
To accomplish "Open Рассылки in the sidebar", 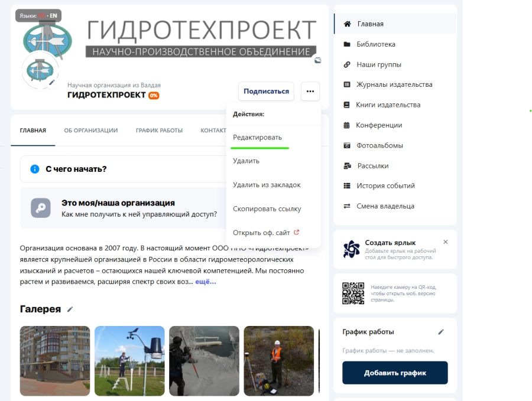I will point(372,166).
